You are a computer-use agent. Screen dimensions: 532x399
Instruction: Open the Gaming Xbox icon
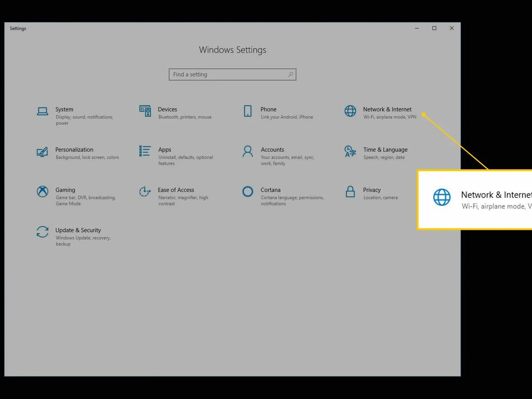[x=43, y=192]
